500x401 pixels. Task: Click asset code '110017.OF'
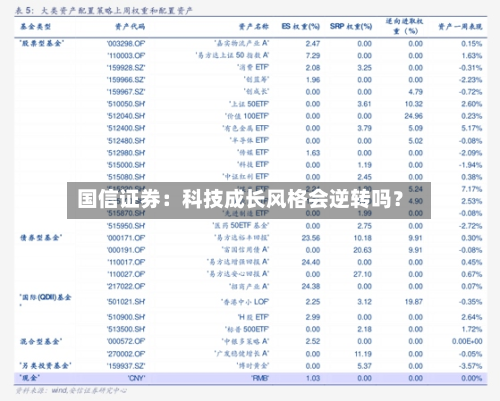point(126,262)
